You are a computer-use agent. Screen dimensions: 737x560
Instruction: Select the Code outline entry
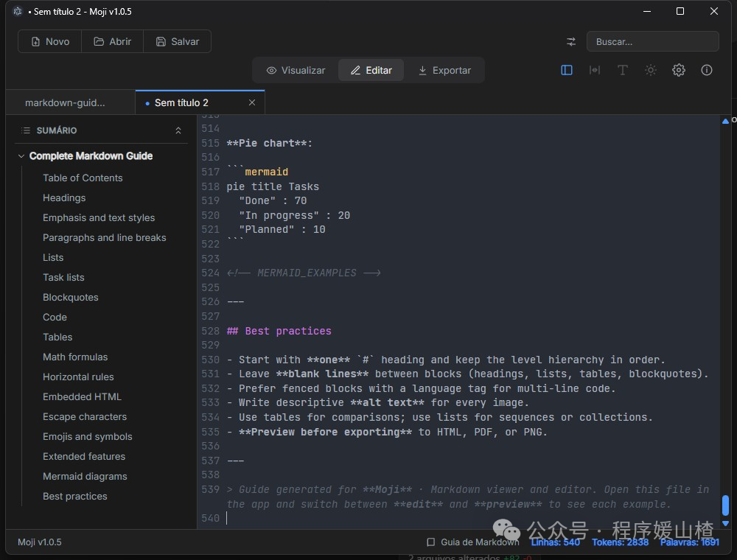click(55, 317)
